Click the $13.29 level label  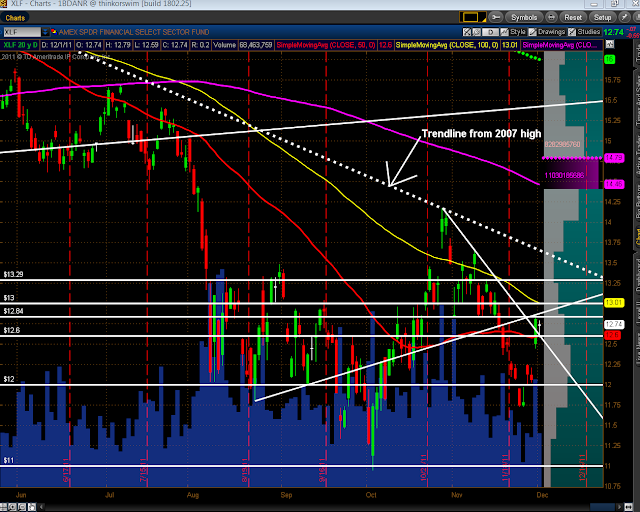[x=13, y=274]
